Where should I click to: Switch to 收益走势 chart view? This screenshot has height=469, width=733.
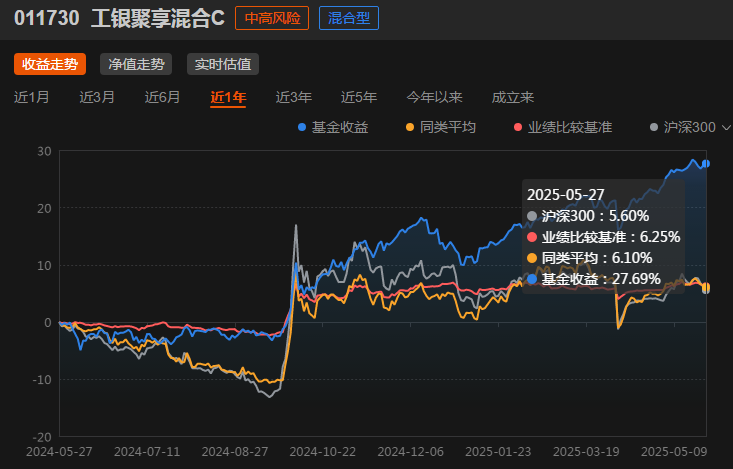click(x=50, y=64)
